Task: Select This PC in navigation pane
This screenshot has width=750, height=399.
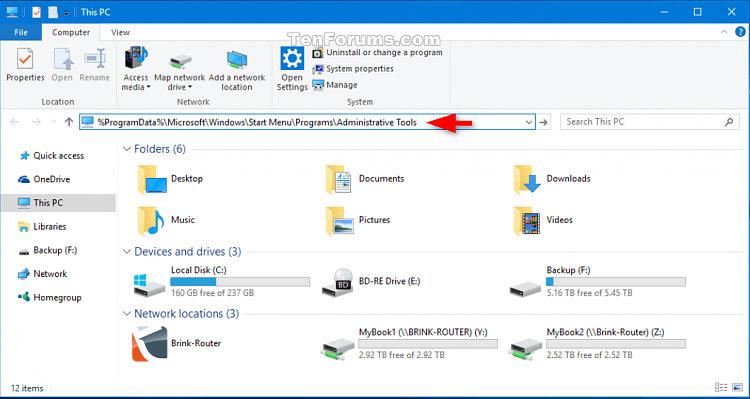Action: click(x=58, y=203)
